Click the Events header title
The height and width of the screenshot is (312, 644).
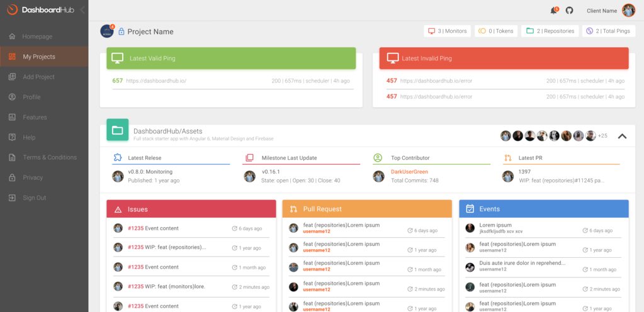[490, 209]
